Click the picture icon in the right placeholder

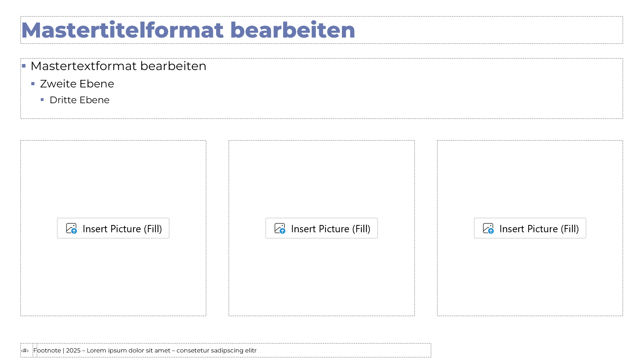(488, 228)
